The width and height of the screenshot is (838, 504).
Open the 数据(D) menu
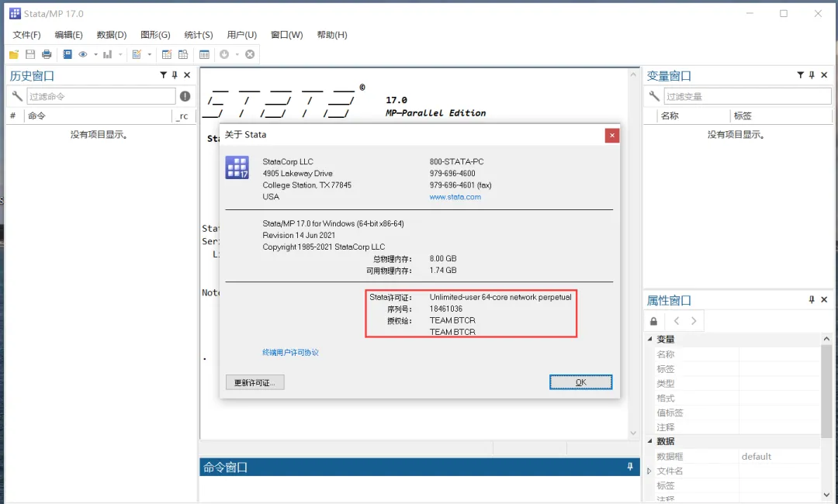(x=112, y=35)
